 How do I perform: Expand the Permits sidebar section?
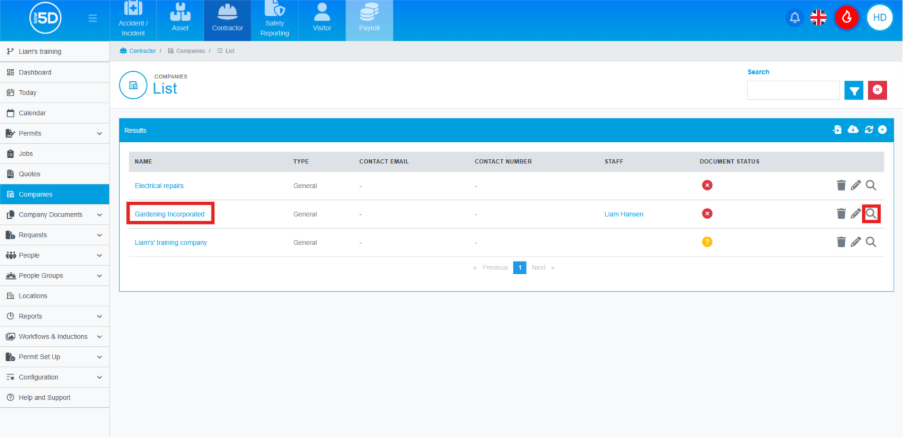click(x=98, y=133)
